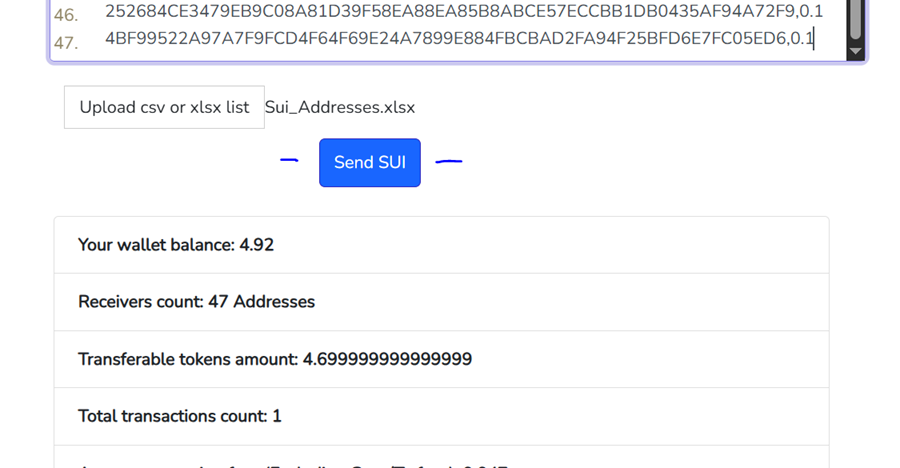
Task: Click the address box scrollbar down arrow
Action: click(x=855, y=52)
